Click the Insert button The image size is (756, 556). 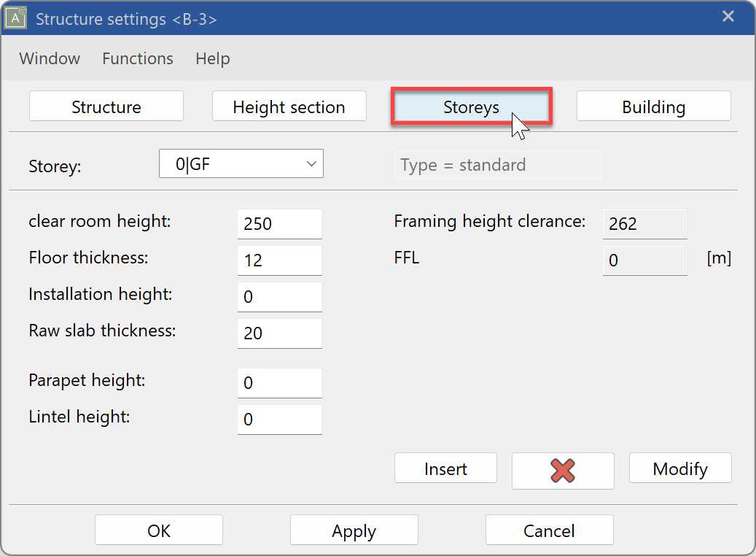[x=445, y=468]
